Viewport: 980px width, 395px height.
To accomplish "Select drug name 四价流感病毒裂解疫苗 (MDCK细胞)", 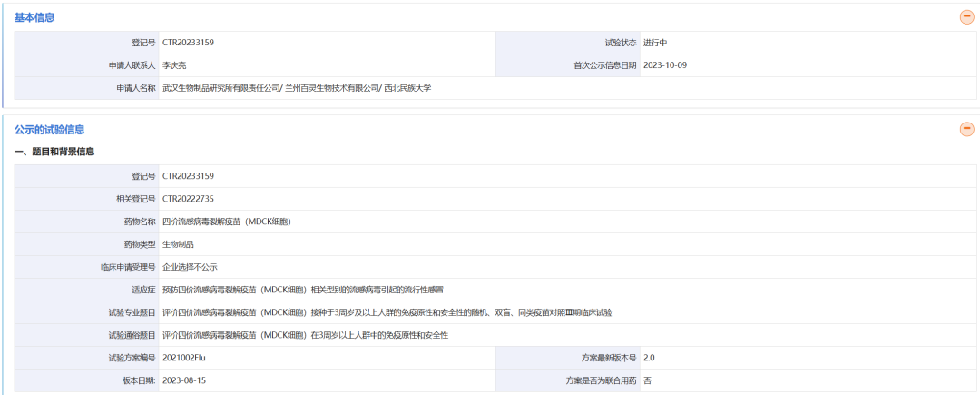I will pyautogui.click(x=227, y=222).
